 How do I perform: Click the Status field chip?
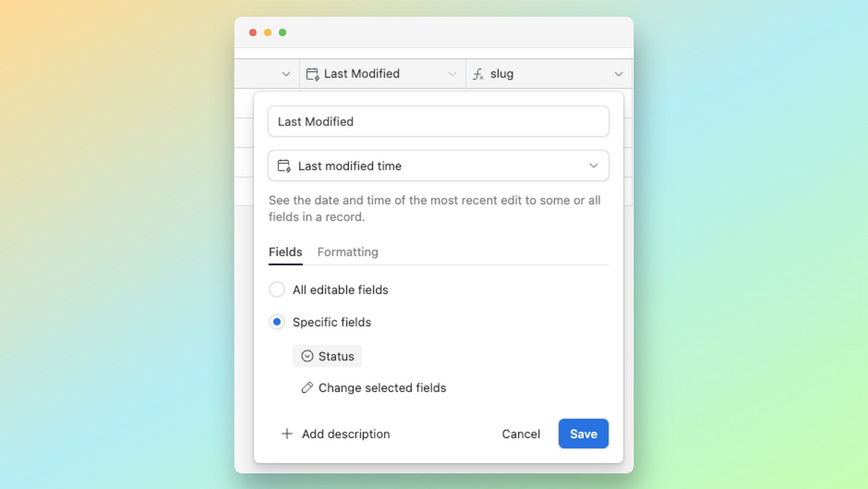[327, 356]
